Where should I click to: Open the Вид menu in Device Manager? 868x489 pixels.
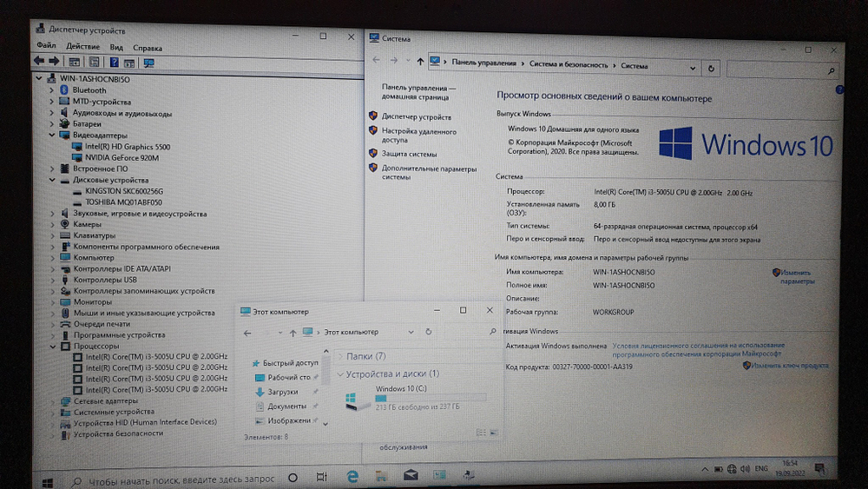pos(116,48)
